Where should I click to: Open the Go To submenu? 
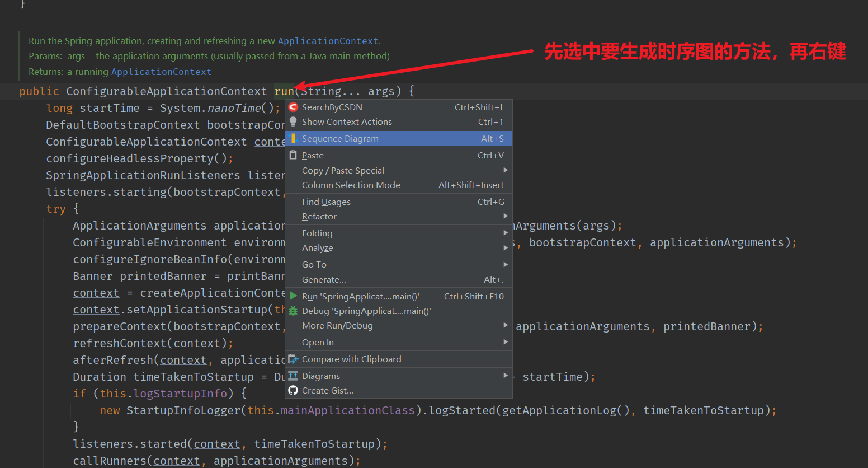pos(399,264)
